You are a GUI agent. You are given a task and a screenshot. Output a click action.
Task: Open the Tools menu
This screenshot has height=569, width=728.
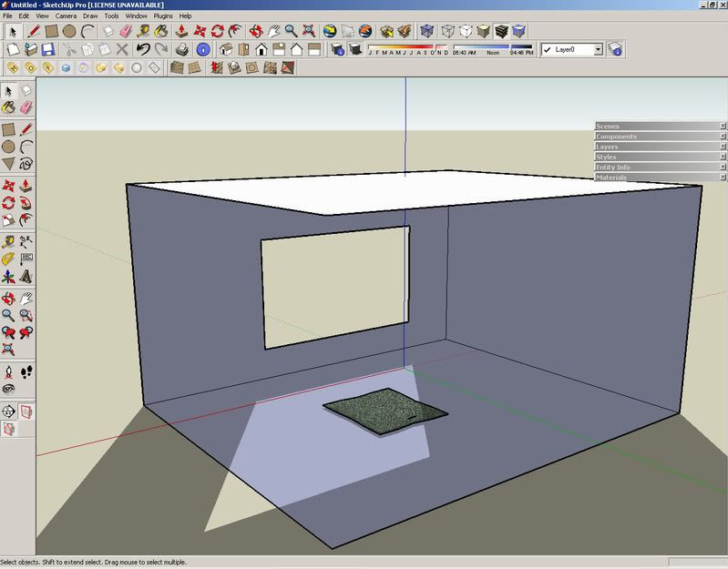111,15
